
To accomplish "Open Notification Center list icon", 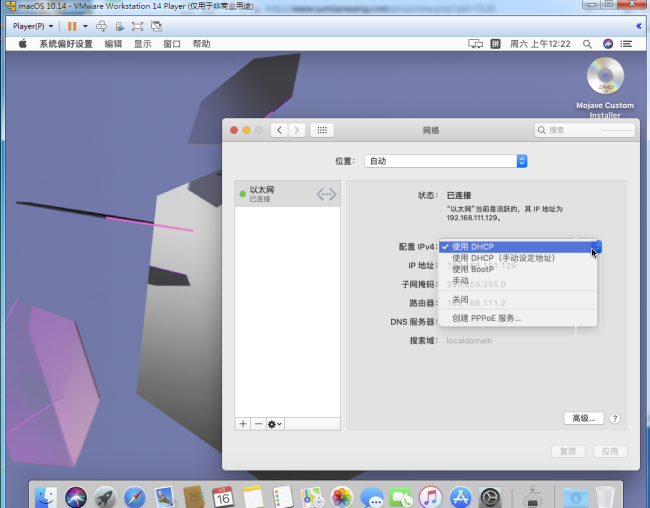I will pyautogui.click(x=626, y=44).
